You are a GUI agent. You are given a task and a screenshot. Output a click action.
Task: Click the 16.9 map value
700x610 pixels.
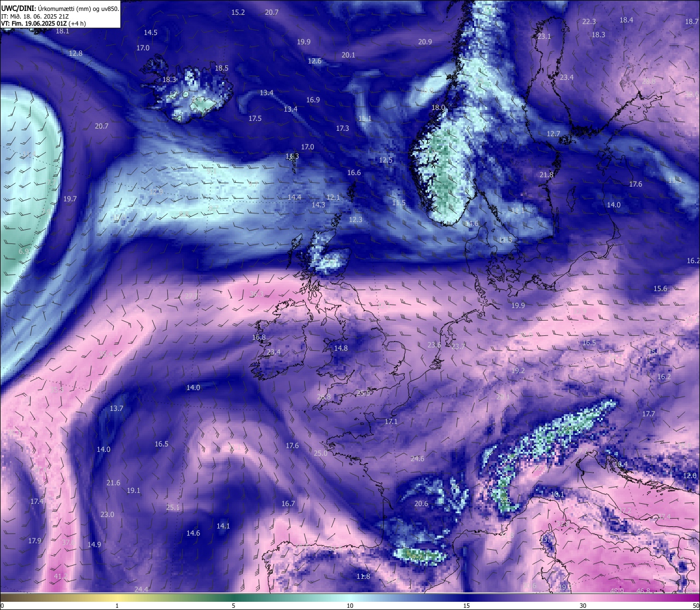pos(313,100)
